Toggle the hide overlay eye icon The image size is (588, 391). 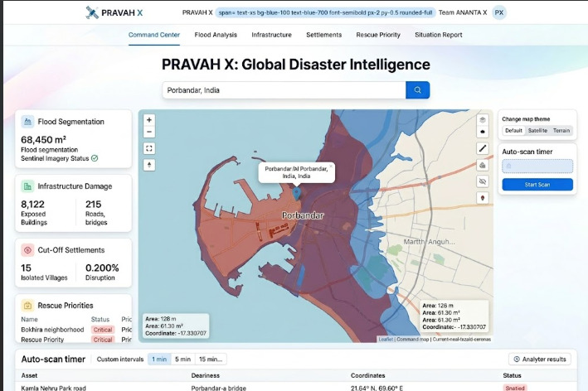[x=483, y=181]
